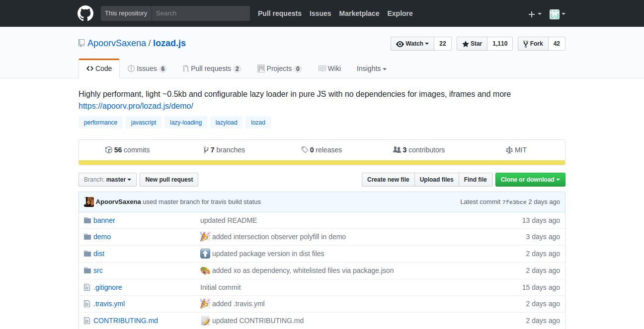This screenshot has width=644, height=329.
Task: Click the GitHub Octocat logo
Action: point(85,13)
